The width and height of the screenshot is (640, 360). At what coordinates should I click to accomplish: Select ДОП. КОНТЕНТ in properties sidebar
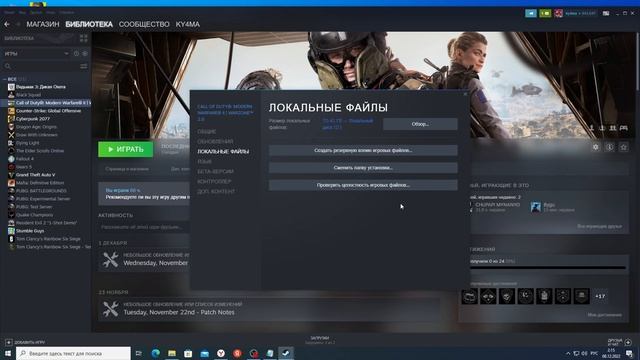tap(216, 191)
